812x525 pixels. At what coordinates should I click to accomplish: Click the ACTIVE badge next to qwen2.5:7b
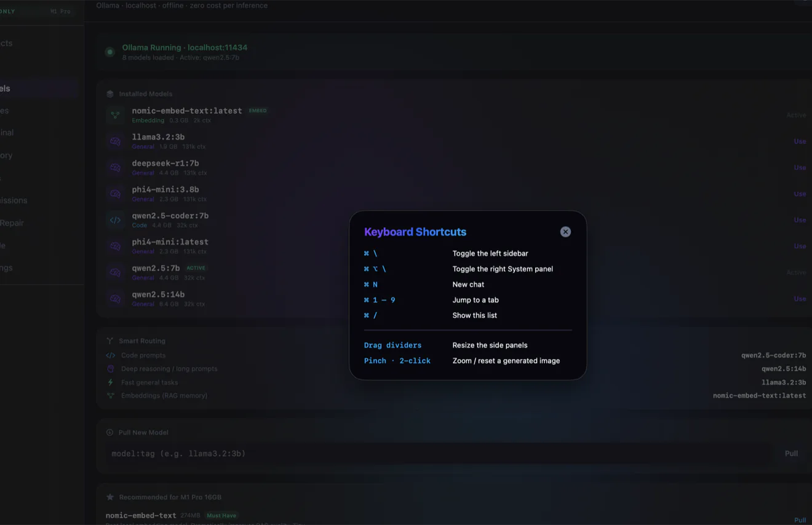[196, 268]
